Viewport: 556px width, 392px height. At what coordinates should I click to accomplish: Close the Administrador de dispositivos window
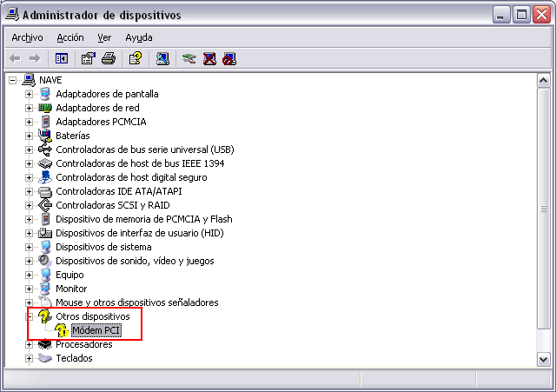542,15
